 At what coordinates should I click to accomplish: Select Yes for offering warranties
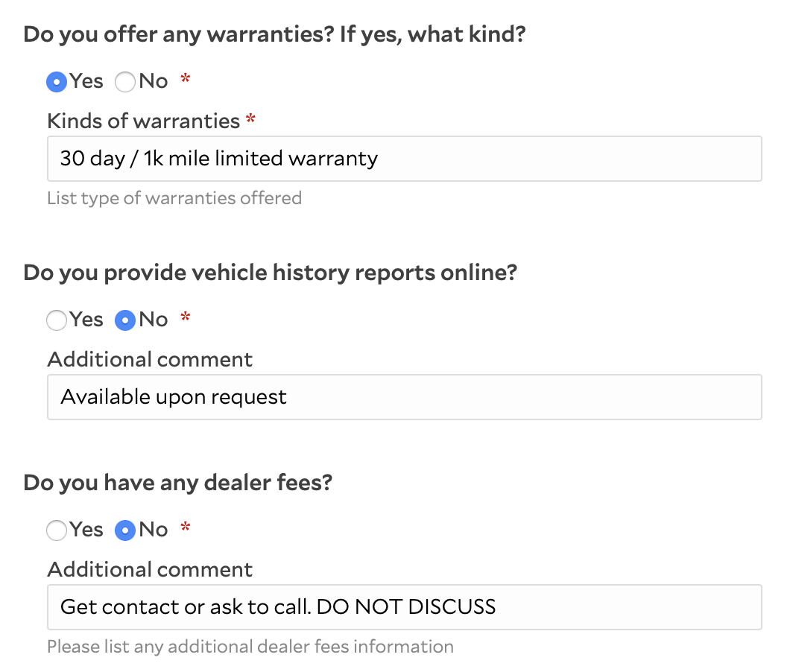(x=57, y=81)
